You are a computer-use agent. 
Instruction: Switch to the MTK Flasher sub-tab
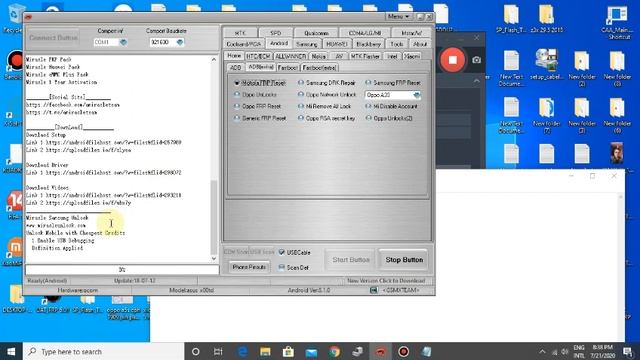tap(365, 56)
